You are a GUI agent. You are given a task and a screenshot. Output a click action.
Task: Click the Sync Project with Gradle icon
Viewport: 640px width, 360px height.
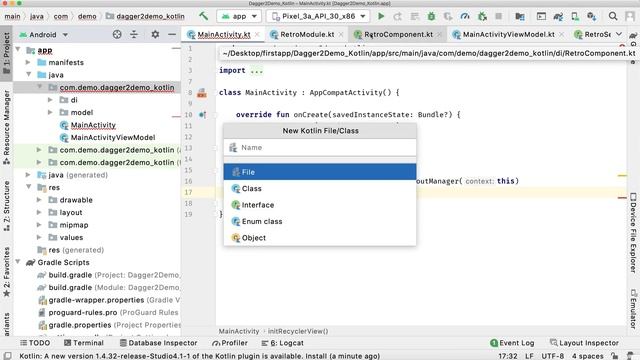pyautogui.click(x=558, y=16)
